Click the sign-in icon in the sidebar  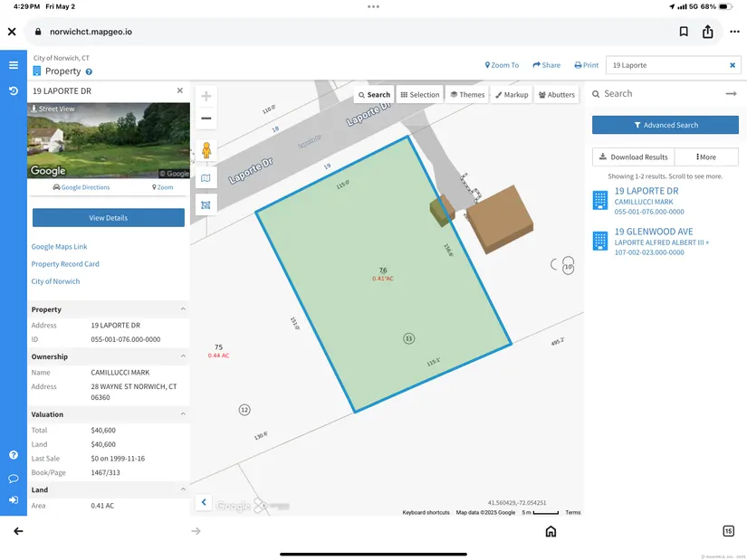[14, 499]
